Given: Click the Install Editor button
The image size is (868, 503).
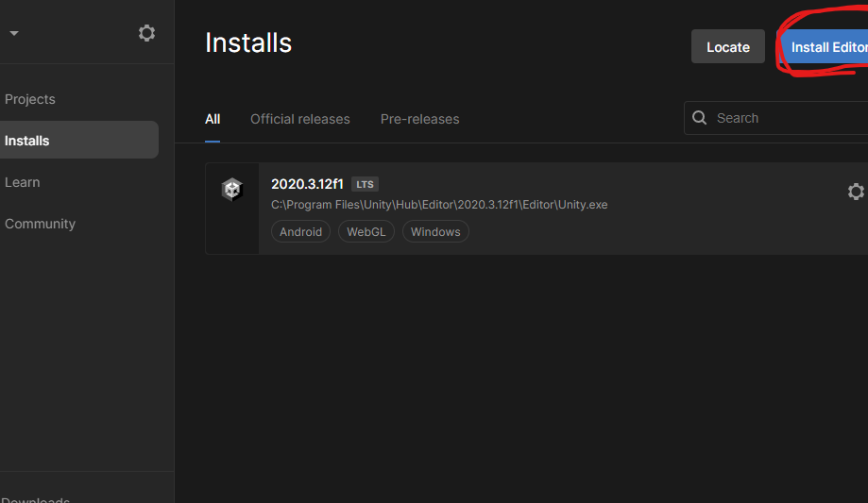Looking at the screenshot, I should coord(825,46).
